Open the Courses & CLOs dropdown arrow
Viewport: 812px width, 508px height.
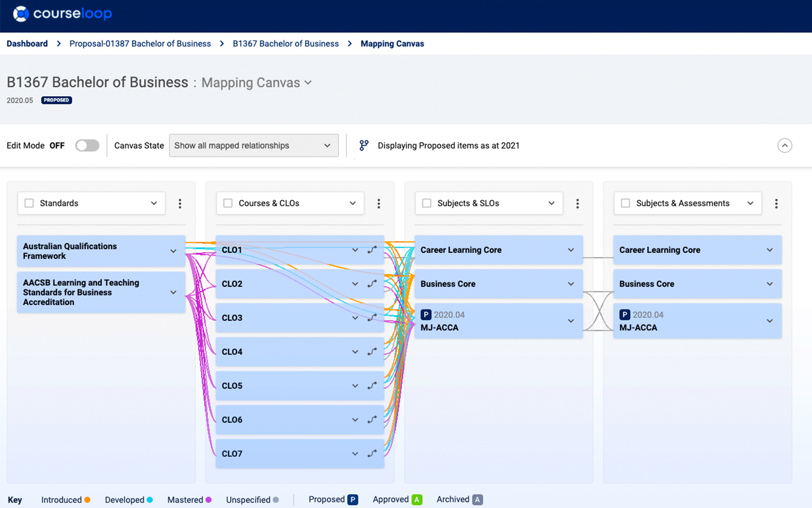pos(353,203)
